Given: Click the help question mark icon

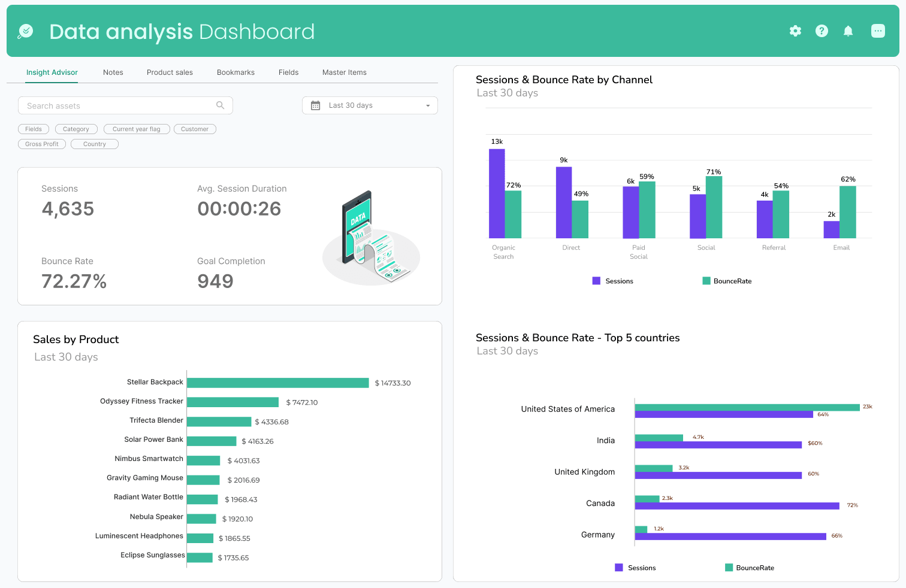Looking at the screenshot, I should (x=822, y=31).
